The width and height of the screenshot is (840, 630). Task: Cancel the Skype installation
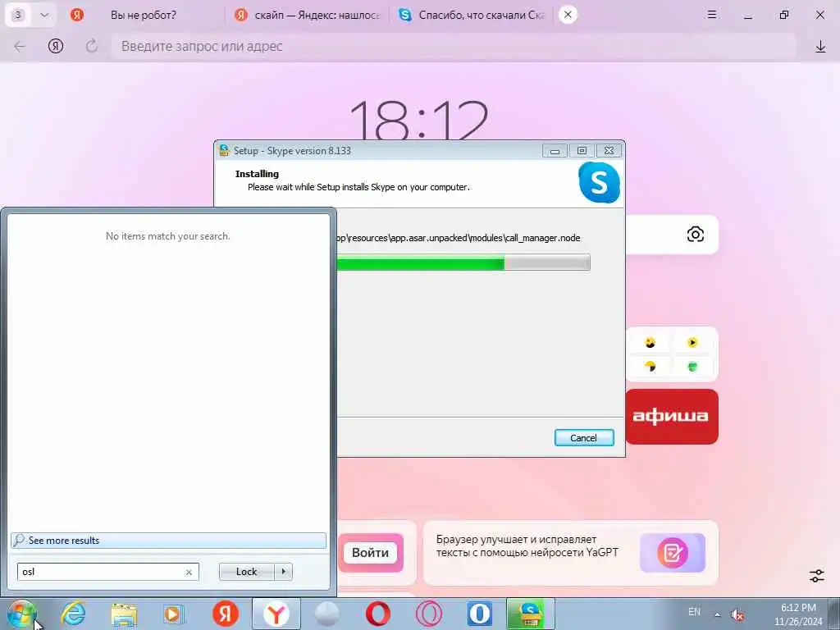coord(584,438)
